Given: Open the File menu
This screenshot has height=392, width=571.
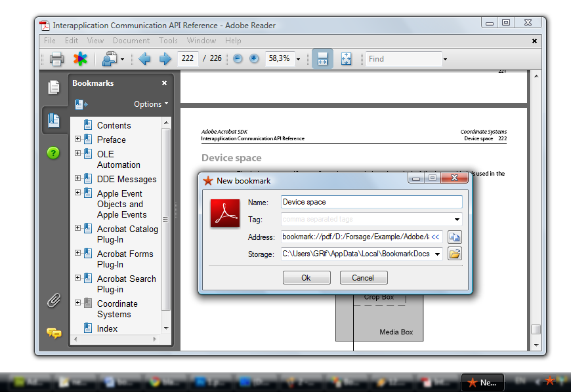Looking at the screenshot, I should (50, 41).
